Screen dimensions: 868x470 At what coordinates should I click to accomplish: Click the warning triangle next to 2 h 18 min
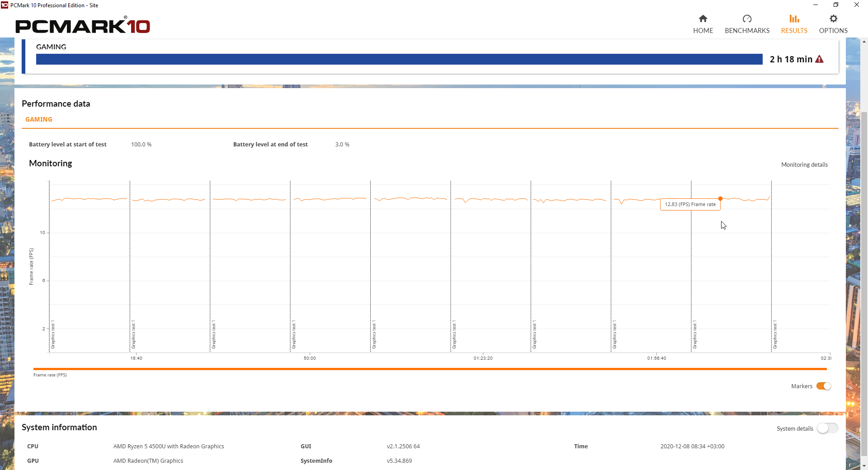[x=819, y=59]
